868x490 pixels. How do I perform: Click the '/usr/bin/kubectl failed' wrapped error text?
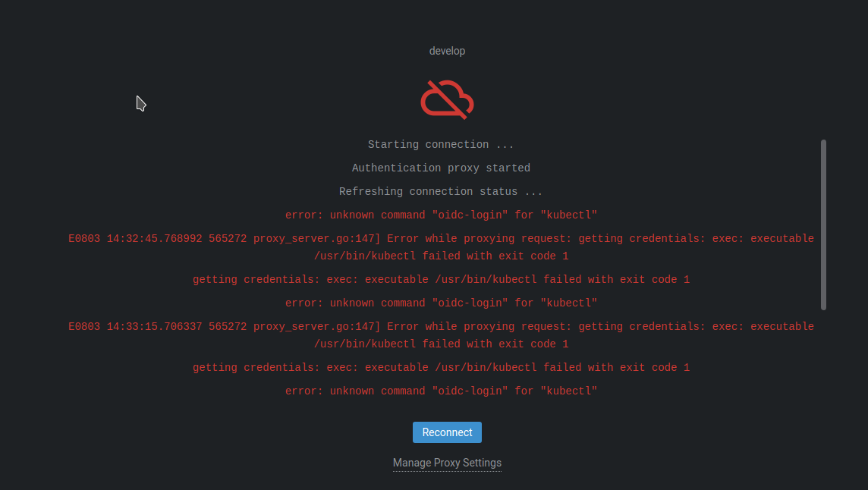[x=441, y=256]
